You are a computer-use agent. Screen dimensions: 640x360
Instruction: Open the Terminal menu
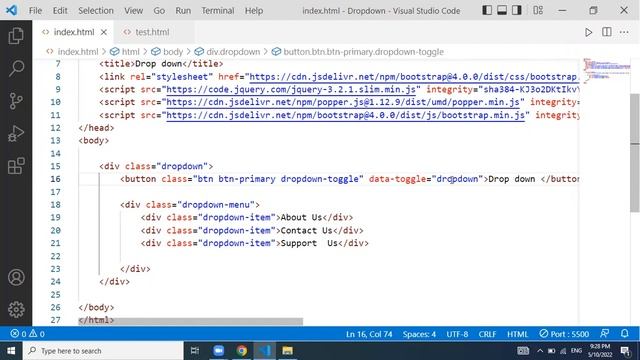click(218, 11)
